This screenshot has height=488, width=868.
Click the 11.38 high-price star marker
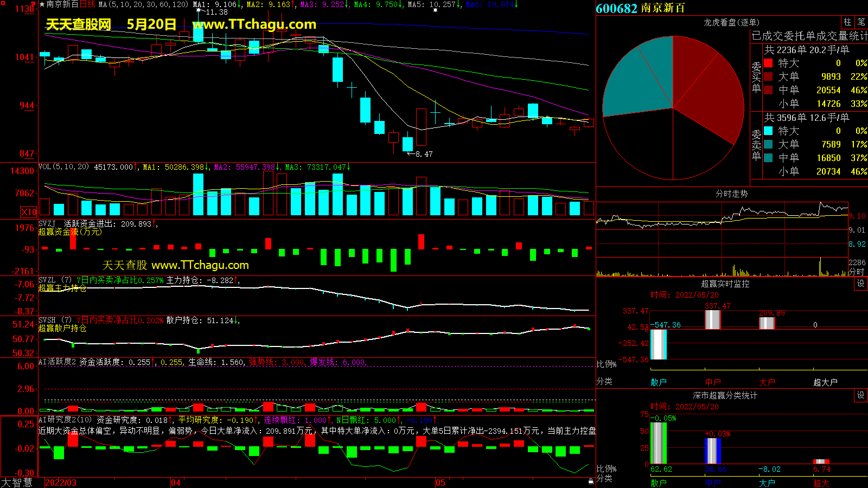[199, 10]
